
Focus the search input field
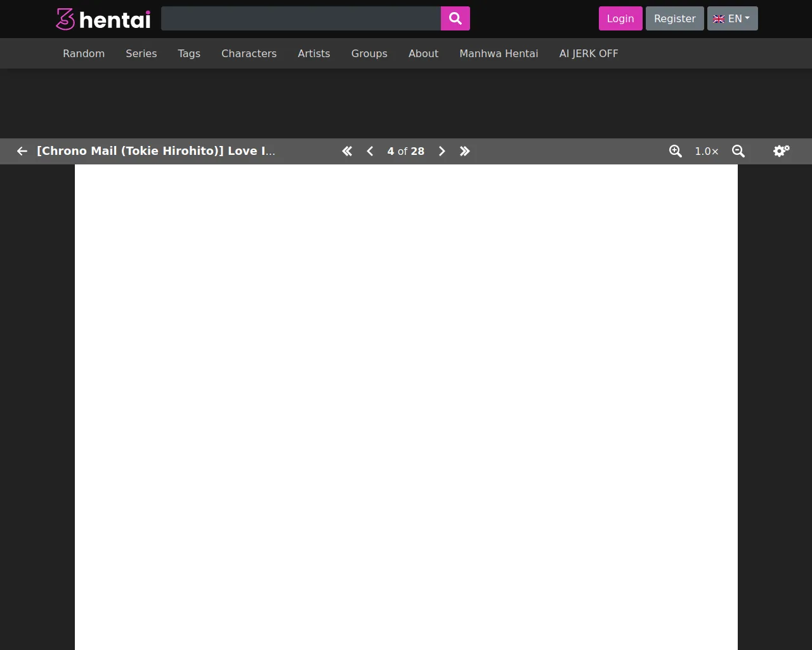pos(301,18)
